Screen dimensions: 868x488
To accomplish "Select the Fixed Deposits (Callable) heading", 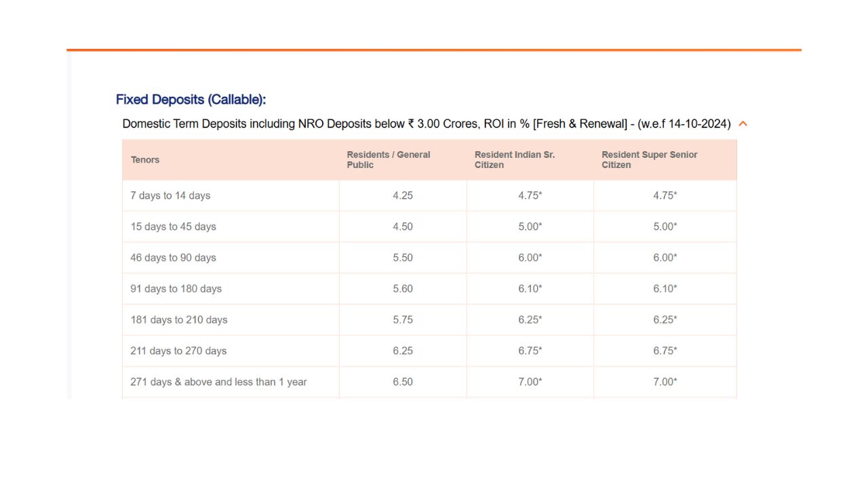I will (x=191, y=100).
